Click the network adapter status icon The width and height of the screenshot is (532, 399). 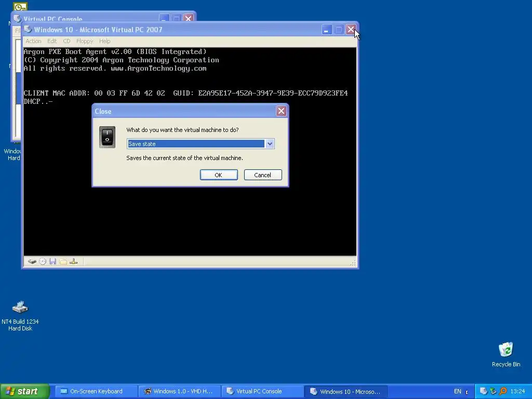click(x=74, y=262)
